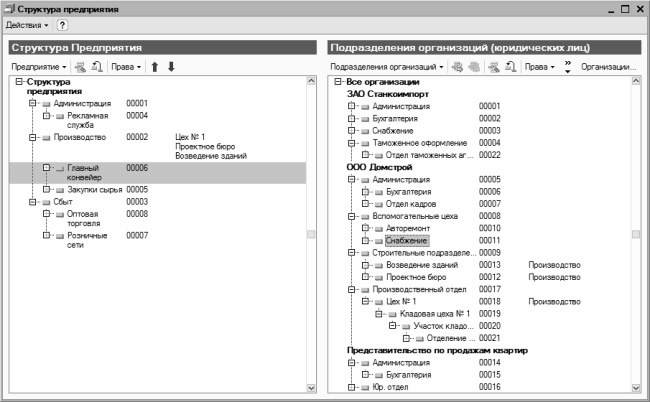
Task: Click move up arrow in left toolbar
Action: [154, 67]
